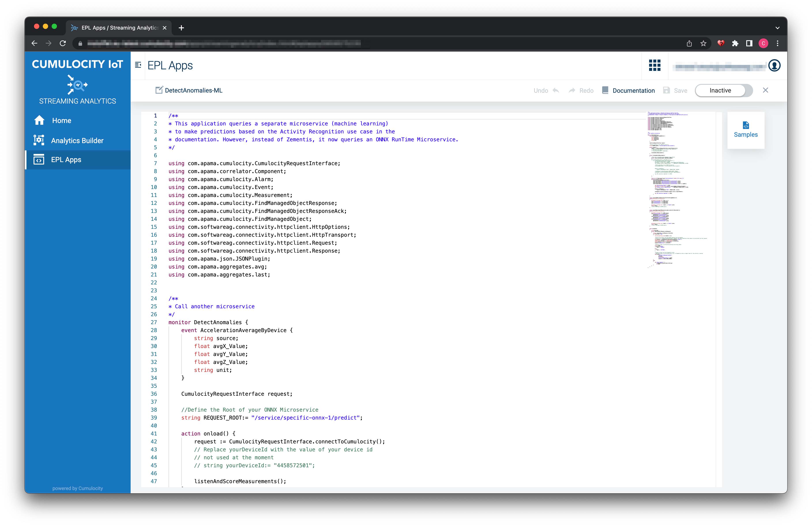Open the browser tab search chevron
This screenshot has width=812, height=526.
777,28
